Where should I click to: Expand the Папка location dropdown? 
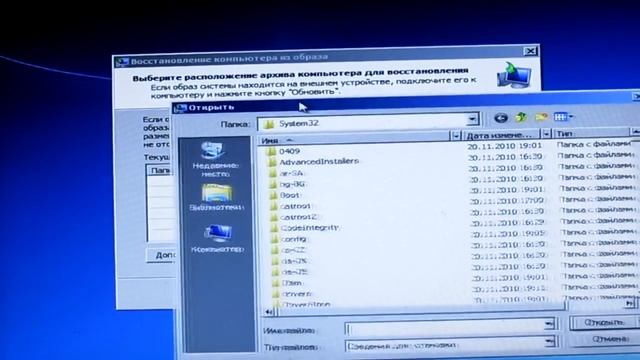point(472,119)
